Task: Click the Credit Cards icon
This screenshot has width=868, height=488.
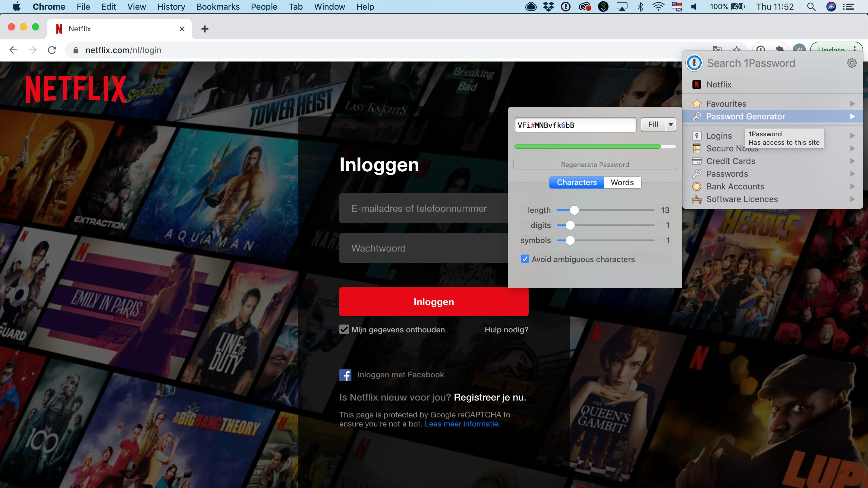Action: click(x=697, y=161)
